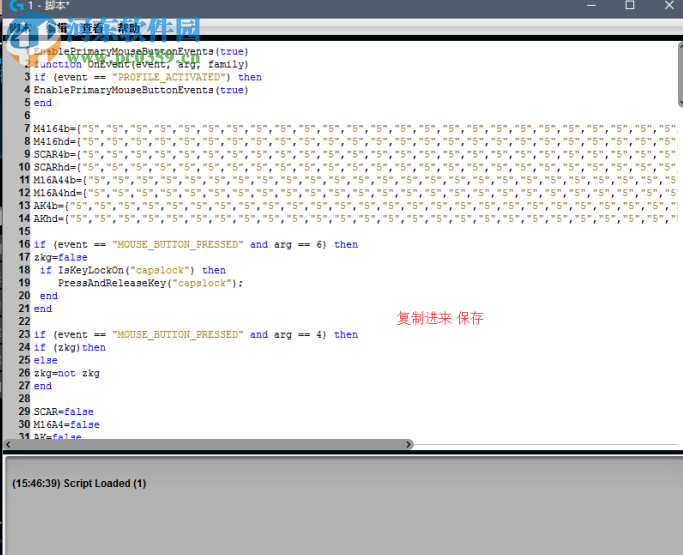Screen dimensions: 683x555
Task: Click the else keyword on line 25
Action: [x=45, y=360]
